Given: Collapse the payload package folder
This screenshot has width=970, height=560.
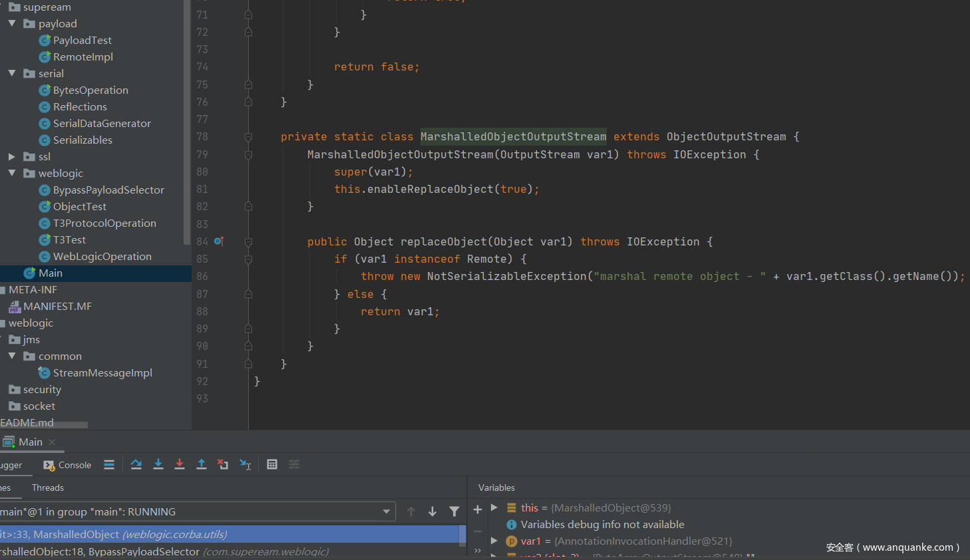Looking at the screenshot, I should point(12,23).
